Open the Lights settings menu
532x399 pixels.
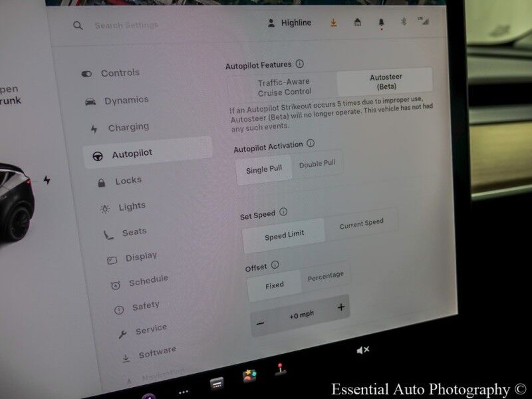click(123, 207)
